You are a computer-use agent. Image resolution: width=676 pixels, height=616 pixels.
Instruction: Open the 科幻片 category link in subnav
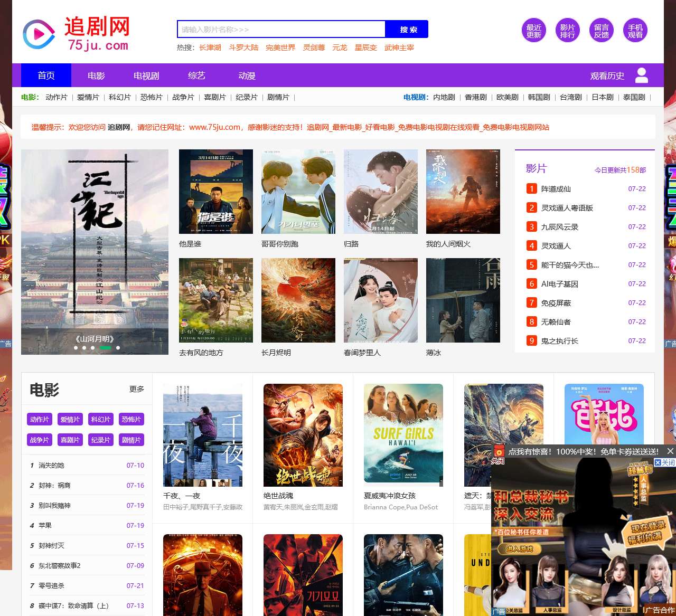pyautogui.click(x=120, y=97)
